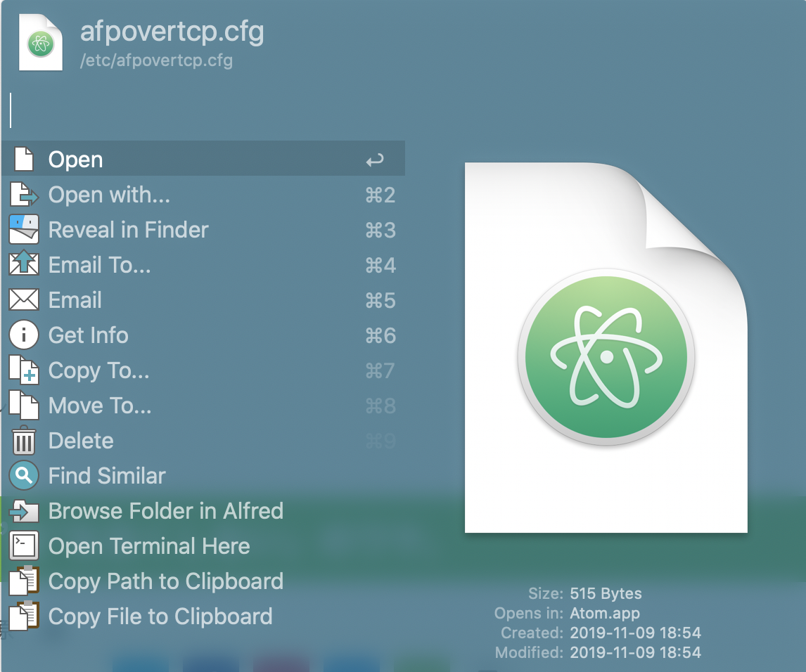
Task: Click the ⌘5 shortcut label
Action: (380, 301)
